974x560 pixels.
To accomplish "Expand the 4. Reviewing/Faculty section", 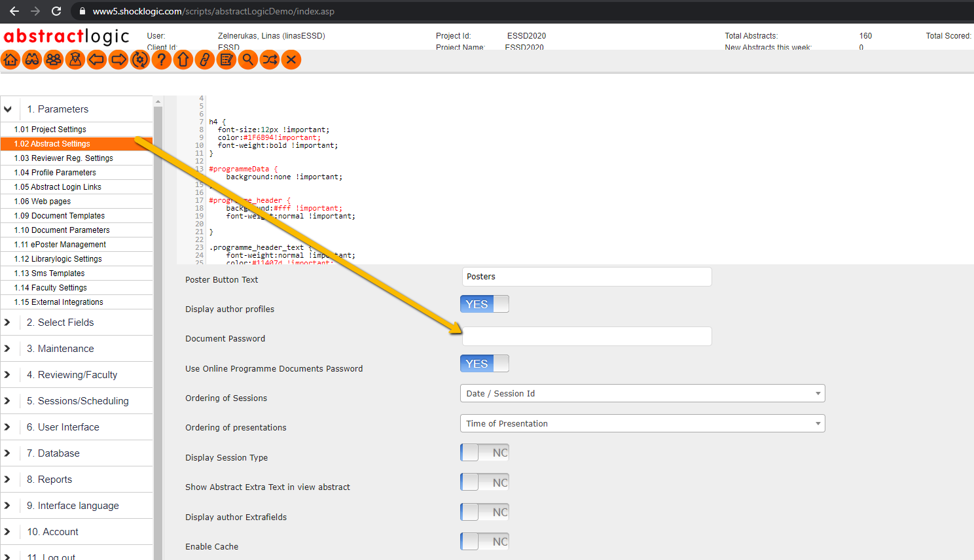I will point(77,375).
